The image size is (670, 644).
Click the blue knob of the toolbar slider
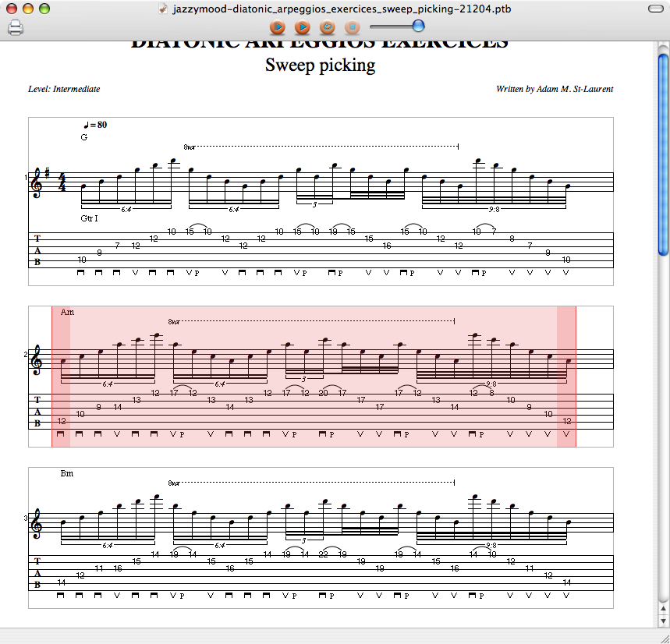point(418,27)
